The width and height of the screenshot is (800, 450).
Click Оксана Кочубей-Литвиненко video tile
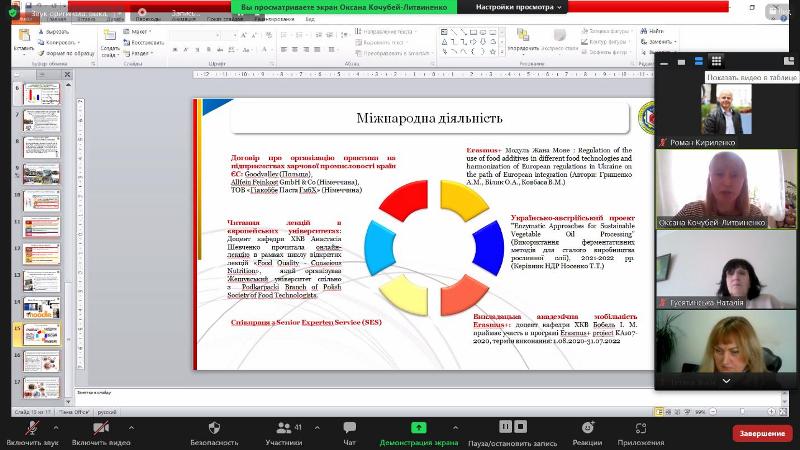(726, 190)
